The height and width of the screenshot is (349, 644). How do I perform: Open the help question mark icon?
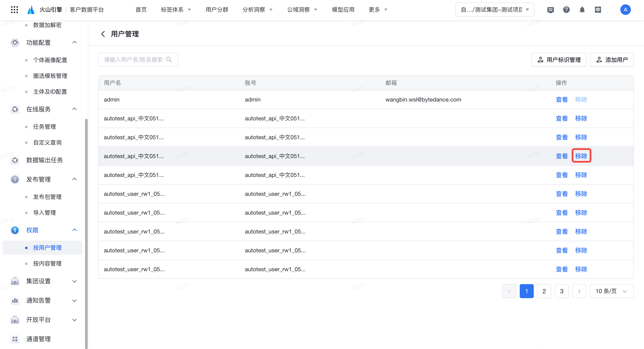pyautogui.click(x=566, y=10)
